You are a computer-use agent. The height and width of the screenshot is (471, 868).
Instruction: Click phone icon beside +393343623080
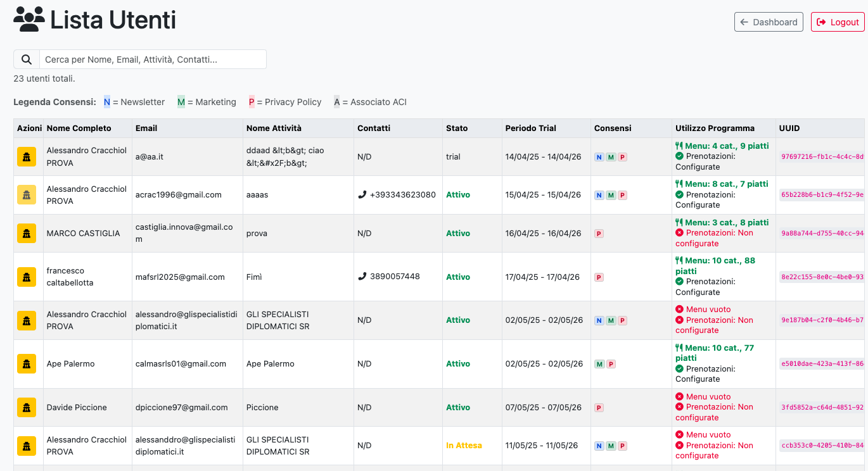(362, 195)
